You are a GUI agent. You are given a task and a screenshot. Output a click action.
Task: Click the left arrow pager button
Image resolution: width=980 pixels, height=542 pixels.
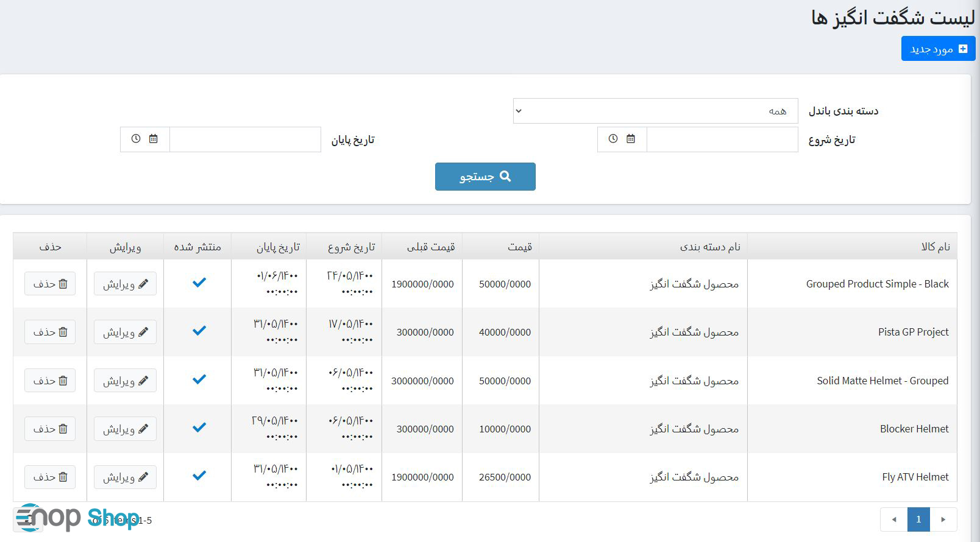point(894,519)
